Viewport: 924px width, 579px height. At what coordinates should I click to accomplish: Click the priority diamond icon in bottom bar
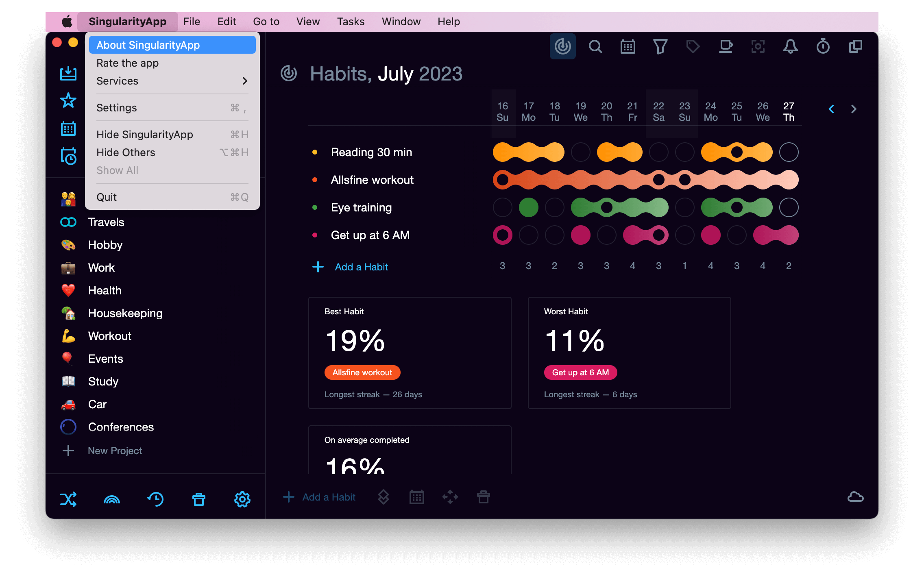pos(384,497)
